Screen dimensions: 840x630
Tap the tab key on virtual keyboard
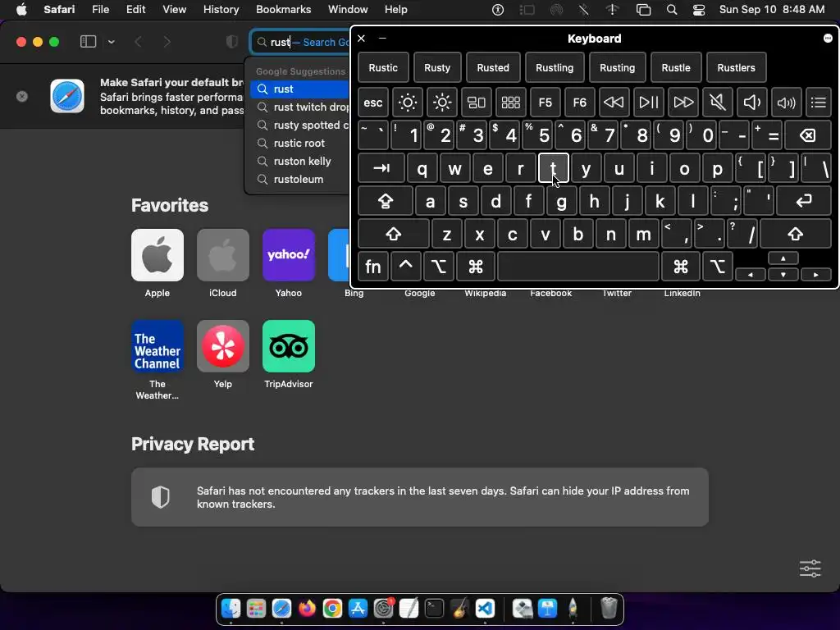(x=381, y=169)
